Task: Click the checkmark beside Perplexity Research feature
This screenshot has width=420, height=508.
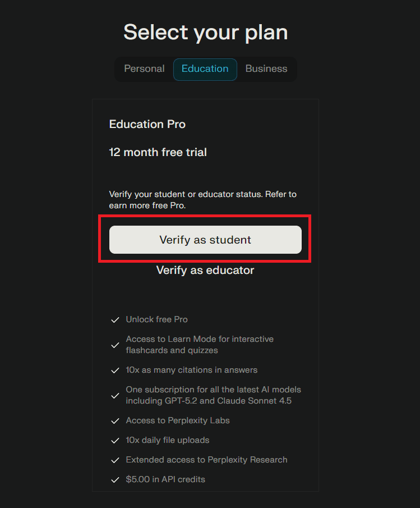Action: [x=115, y=460]
